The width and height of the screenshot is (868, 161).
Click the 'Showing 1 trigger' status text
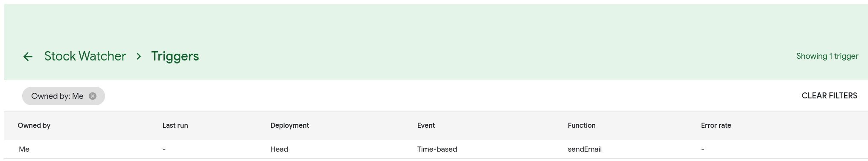[827, 56]
